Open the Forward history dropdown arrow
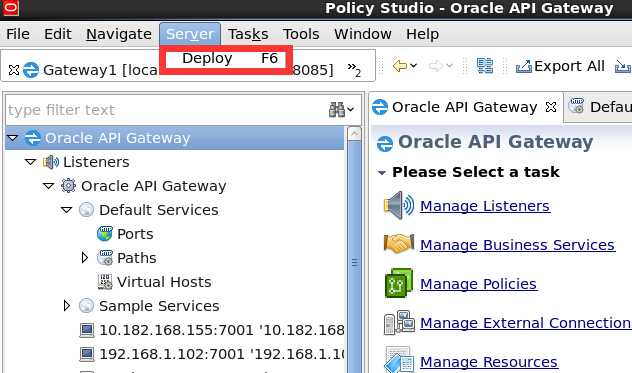The height and width of the screenshot is (373, 632). point(450,66)
